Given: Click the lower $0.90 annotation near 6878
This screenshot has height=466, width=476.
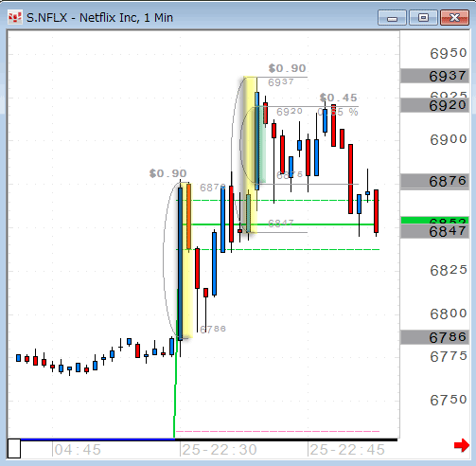Looking at the screenshot, I should coord(167,173).
